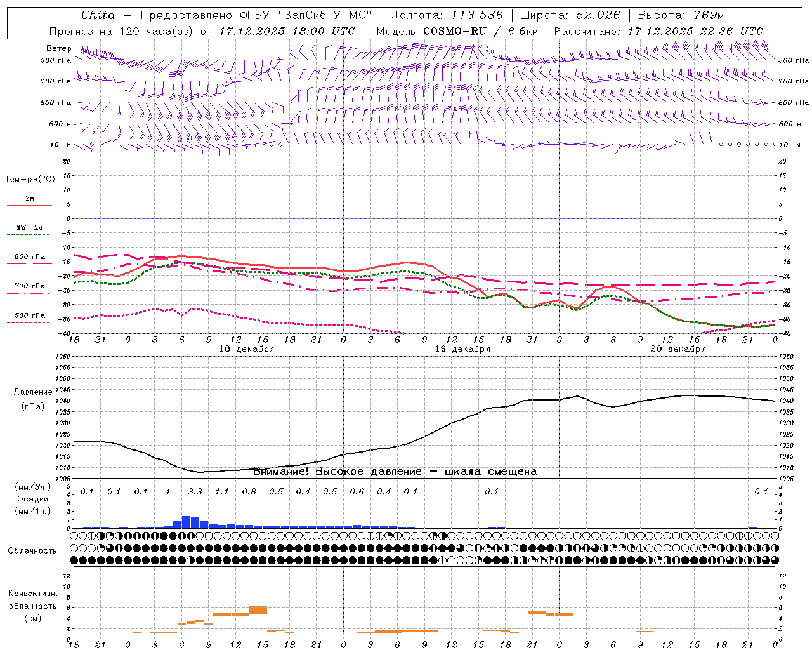Click the "700 гПа" temperature legend entry

(x=30, y=286)
